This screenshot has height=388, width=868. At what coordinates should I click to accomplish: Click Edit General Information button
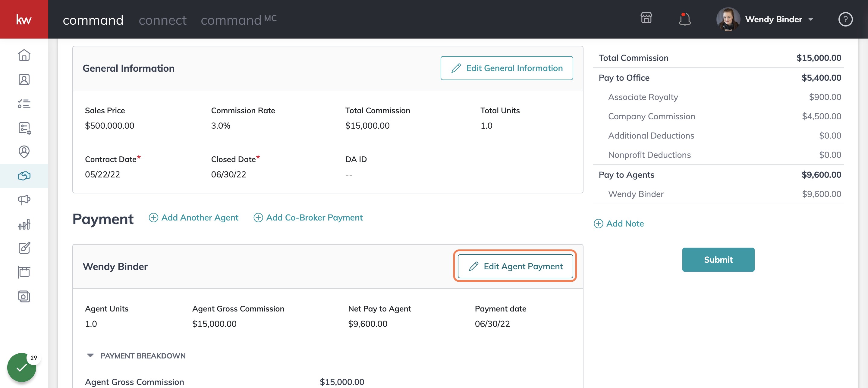click(506, 68)
